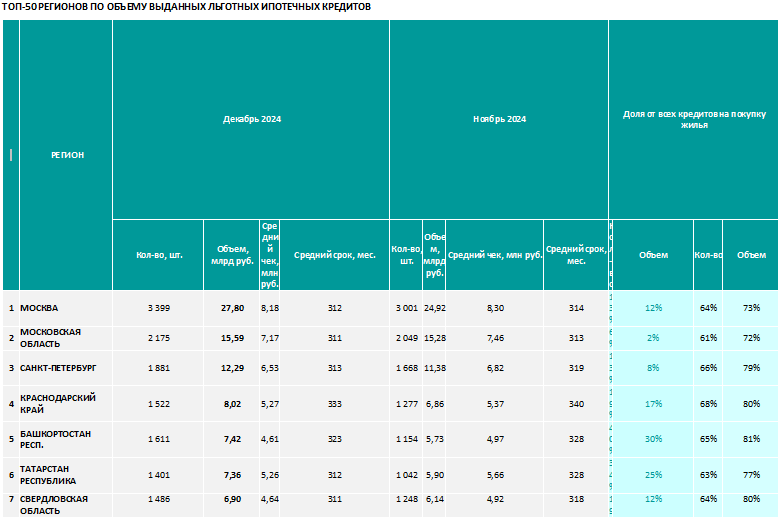
Task: Click Moscow's November average check '8,30'
Action: [495, 308]
